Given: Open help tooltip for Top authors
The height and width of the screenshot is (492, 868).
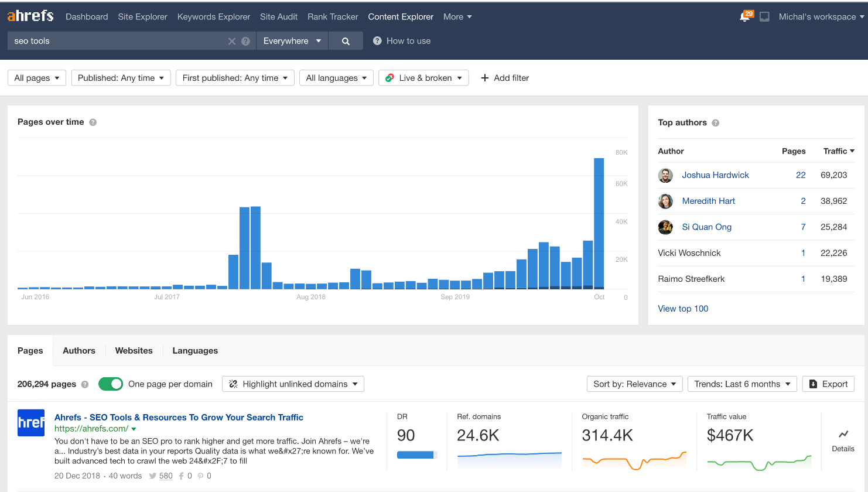Looking at the screenshot, I should [715, 123].
